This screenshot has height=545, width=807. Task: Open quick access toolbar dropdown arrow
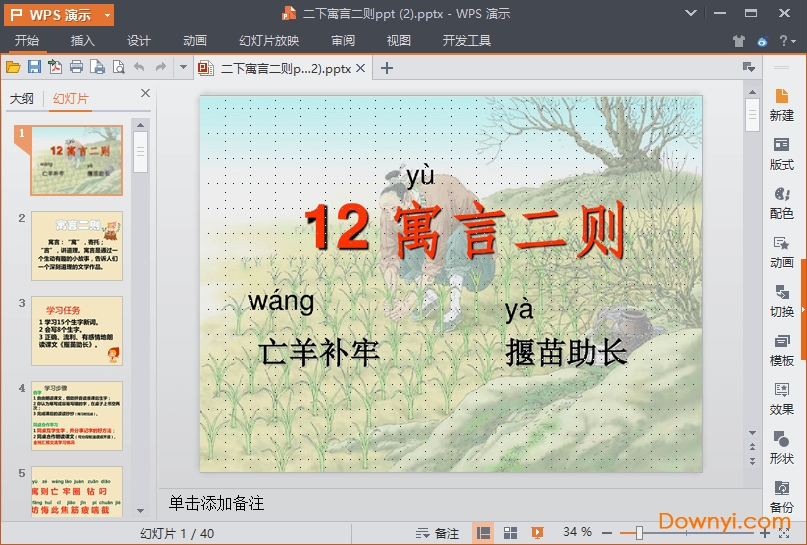[183, 67]
